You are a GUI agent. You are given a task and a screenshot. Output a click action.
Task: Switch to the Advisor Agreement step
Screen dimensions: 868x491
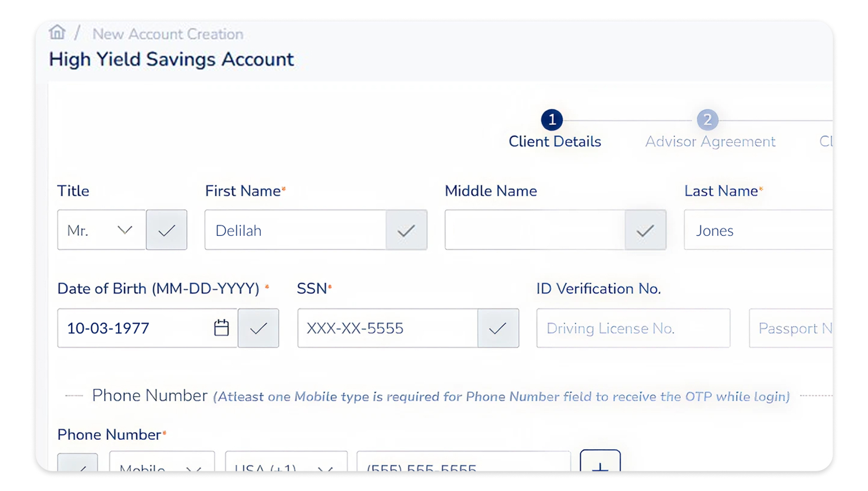click(710, 142)
